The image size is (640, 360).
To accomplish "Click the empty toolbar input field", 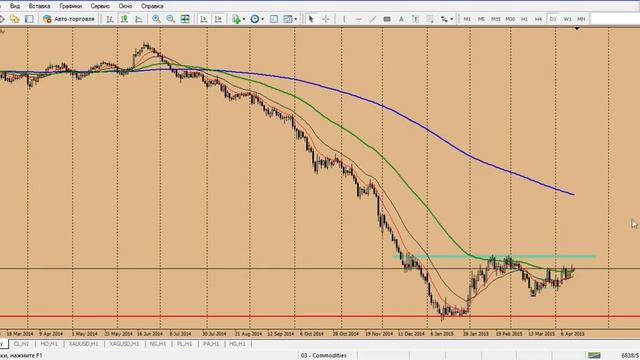I will coord(615,19).
